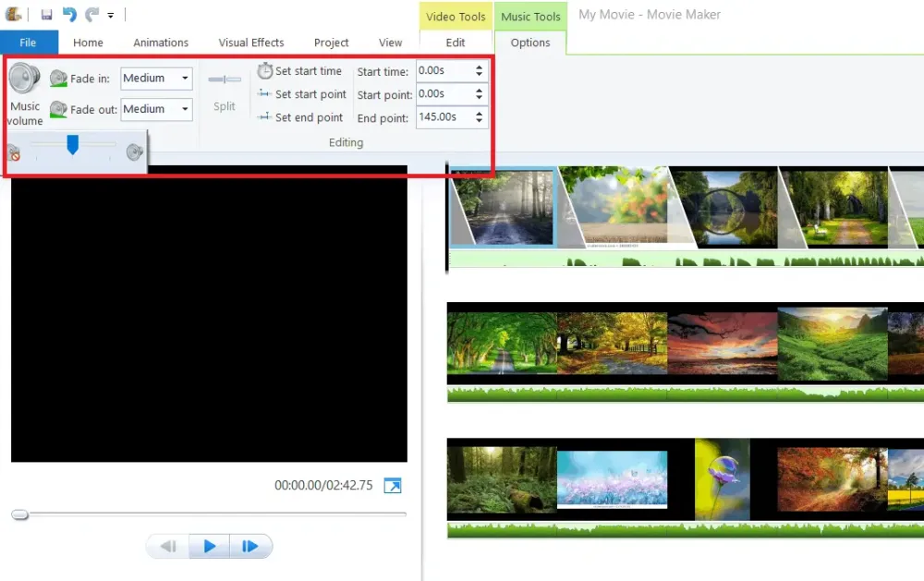Click the Set start time button
Screen dimensions: 924x581
pos(300,71)
